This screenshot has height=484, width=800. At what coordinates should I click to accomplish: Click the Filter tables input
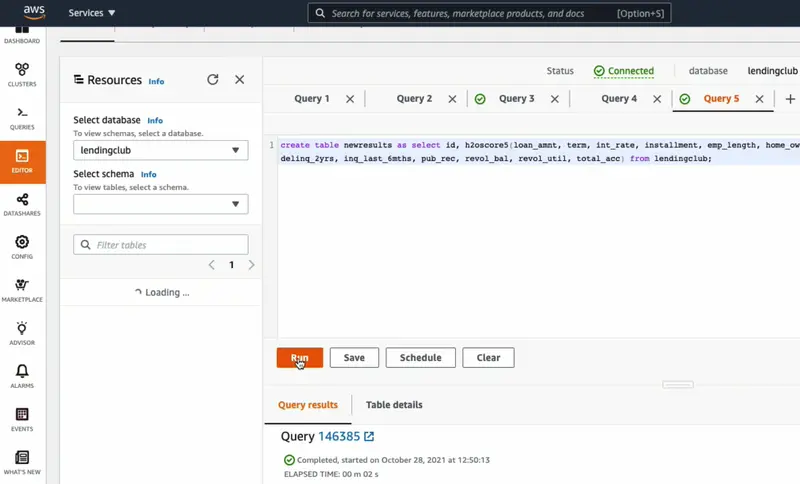coord(161,245)
